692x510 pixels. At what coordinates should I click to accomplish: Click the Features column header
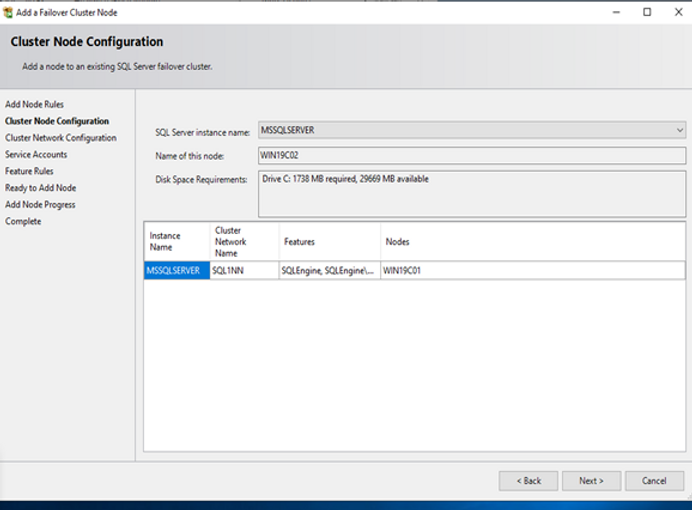point(329,242)
